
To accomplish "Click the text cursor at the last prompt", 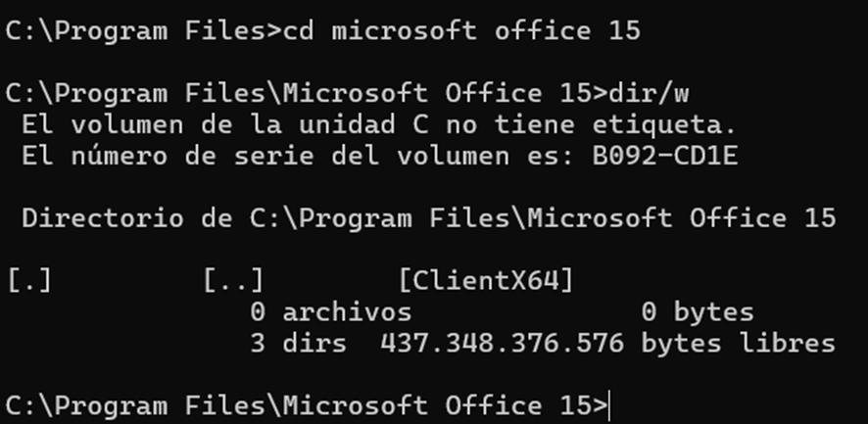I will pos(609,405).
